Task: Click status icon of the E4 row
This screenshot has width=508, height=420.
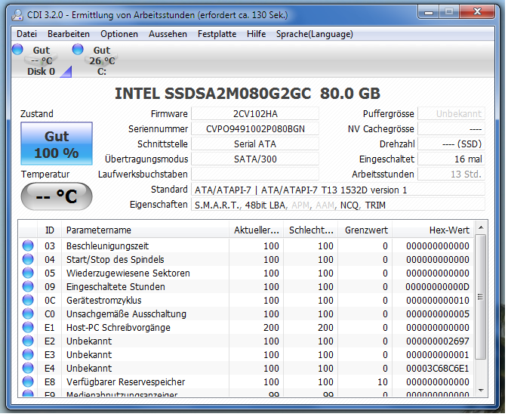Action: pos(28,368)
